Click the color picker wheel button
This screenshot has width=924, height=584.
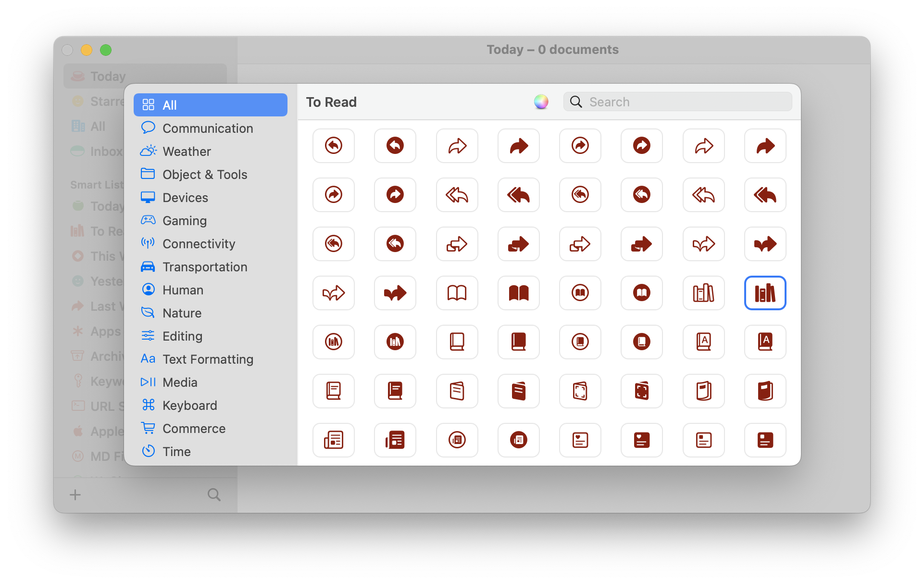tap(541, 102)
